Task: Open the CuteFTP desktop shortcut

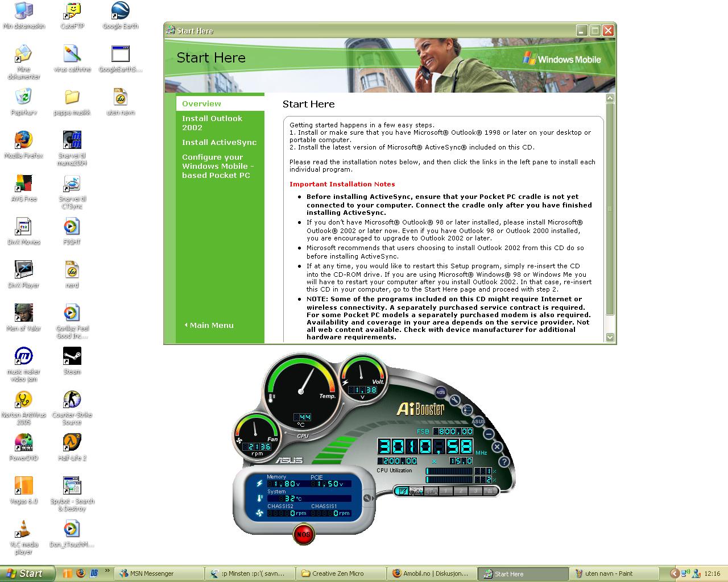Action: tap(72, 15)
